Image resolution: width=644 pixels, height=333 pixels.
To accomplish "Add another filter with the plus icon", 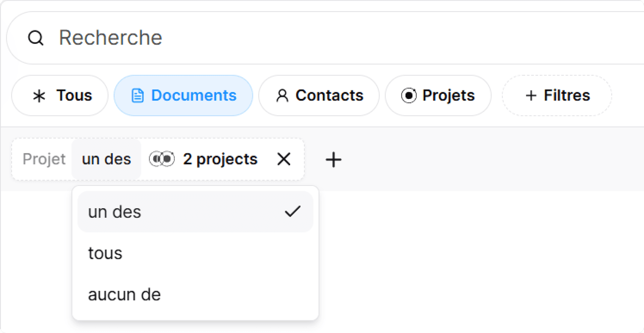I will point(333,160).
